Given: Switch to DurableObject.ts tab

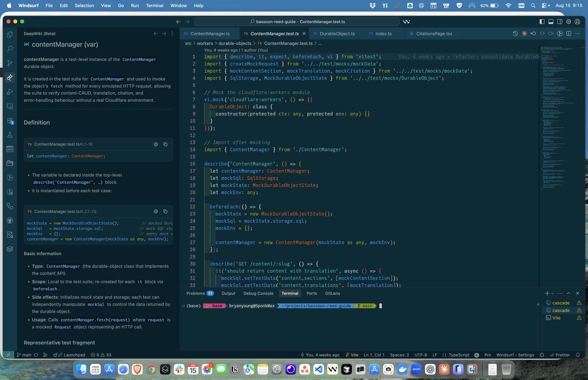Looking at the screenshot, I should pos(337,34).
